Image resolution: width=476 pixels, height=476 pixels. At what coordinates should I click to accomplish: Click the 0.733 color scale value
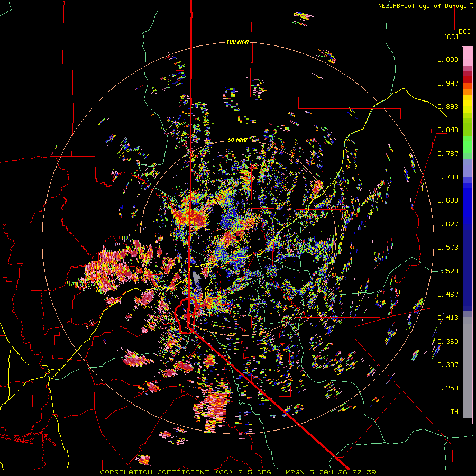(448, 177)
